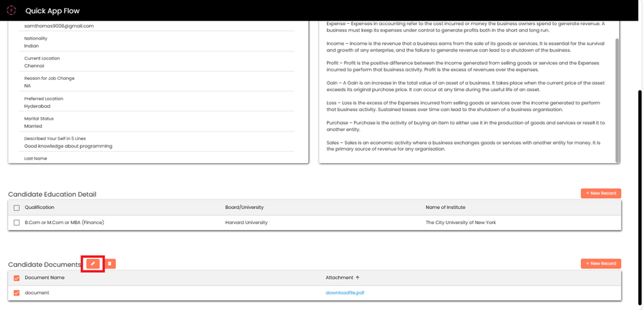Click the Name of Institute column header
644x310 pixels.
tap(445, 208)
